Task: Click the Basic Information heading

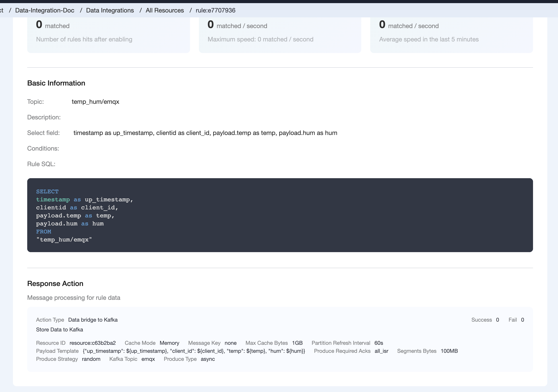Action: click(56, 83)
